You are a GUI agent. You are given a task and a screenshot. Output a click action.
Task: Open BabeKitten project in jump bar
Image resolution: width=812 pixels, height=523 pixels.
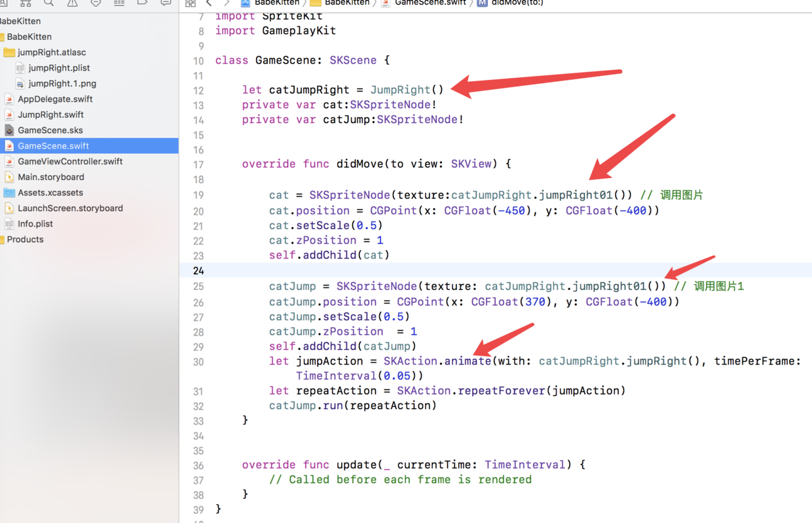(270, 3)
